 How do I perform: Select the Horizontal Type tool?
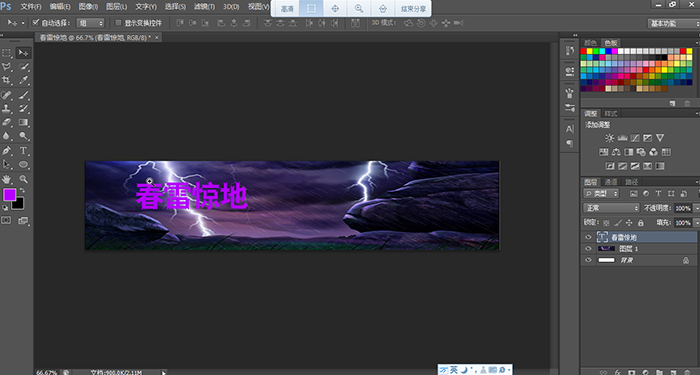24,150
